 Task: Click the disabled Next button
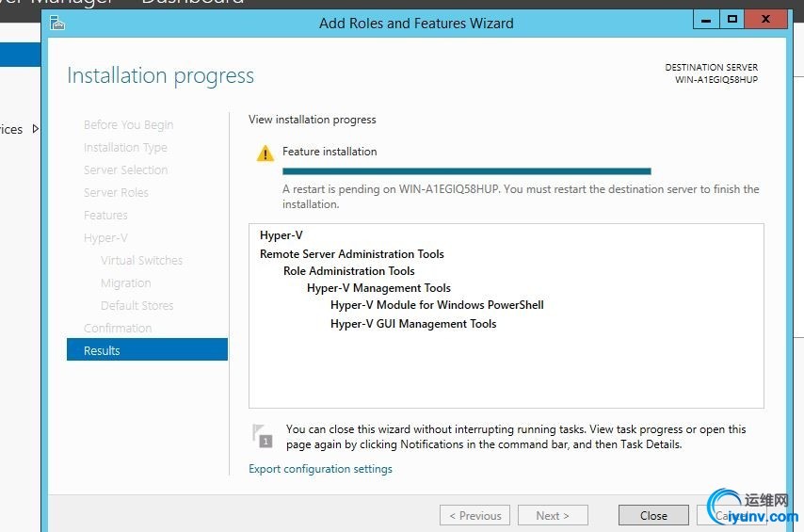[553, 515]
